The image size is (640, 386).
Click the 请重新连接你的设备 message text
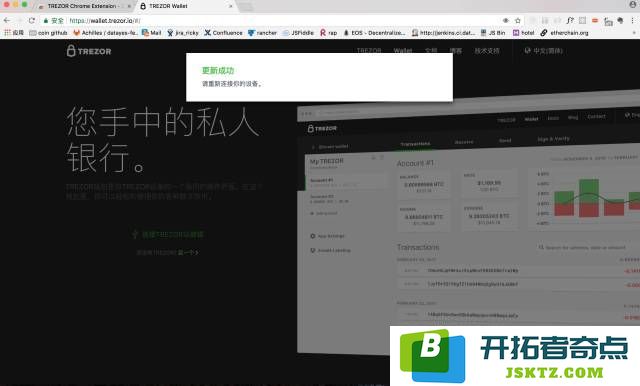coord(231,84)
